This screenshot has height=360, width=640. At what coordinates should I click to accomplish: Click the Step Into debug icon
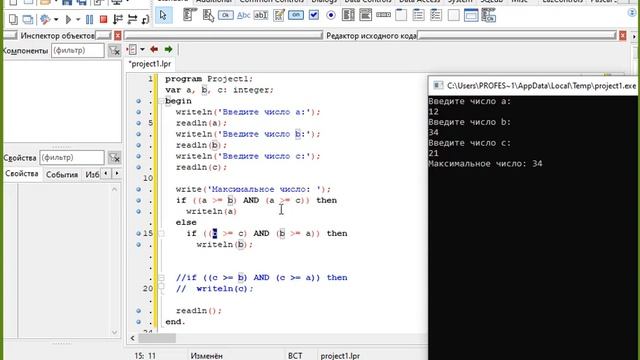point(118,19)
